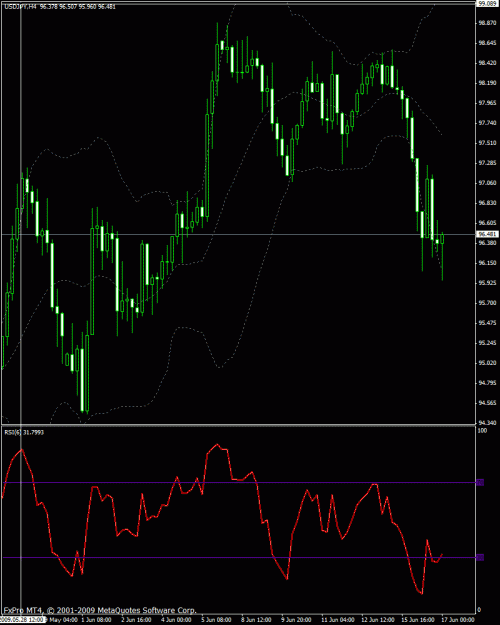Click the 94.795 price scale value
Screen dimensions: 500x625
click(487, 383)
